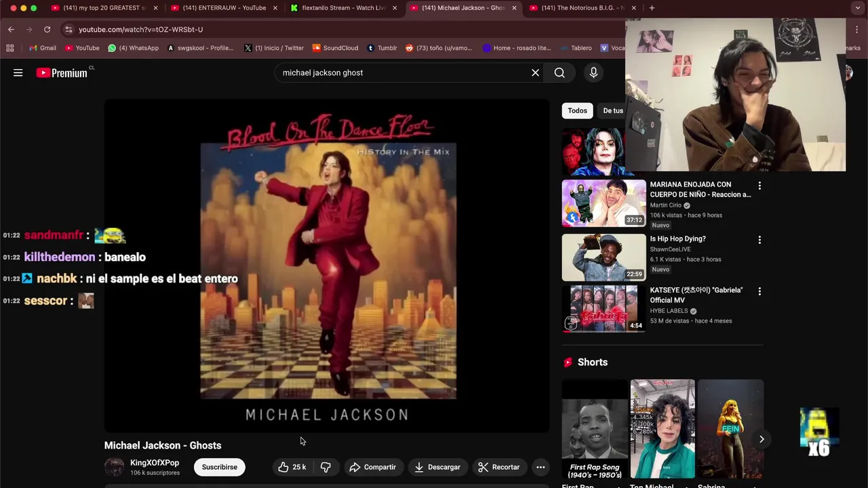
Task: Expand the browser tab list dropdown arrow
Action: point(857,8)
